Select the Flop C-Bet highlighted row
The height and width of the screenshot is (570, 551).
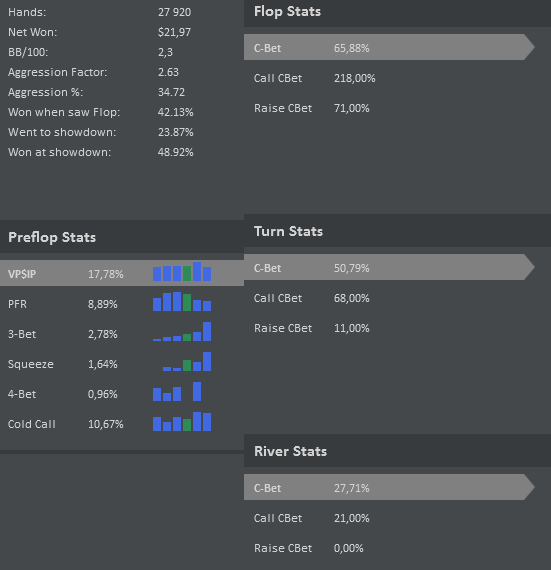point(389,47)
